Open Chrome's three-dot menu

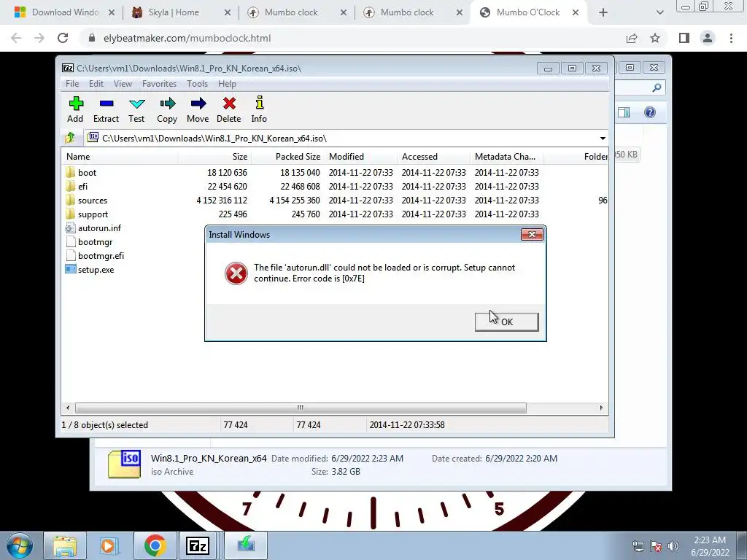coord(731,38)
